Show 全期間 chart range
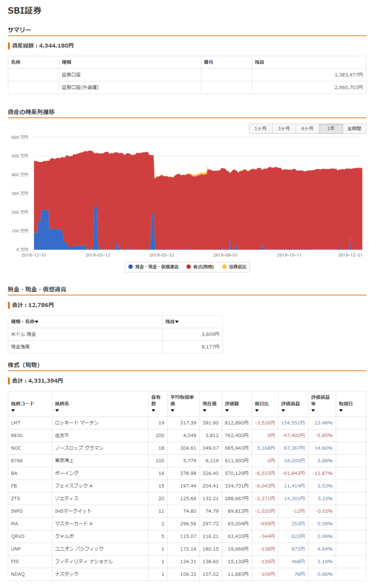Image resolution: width=379 pixels, height=588 pixels. (354, 128)
